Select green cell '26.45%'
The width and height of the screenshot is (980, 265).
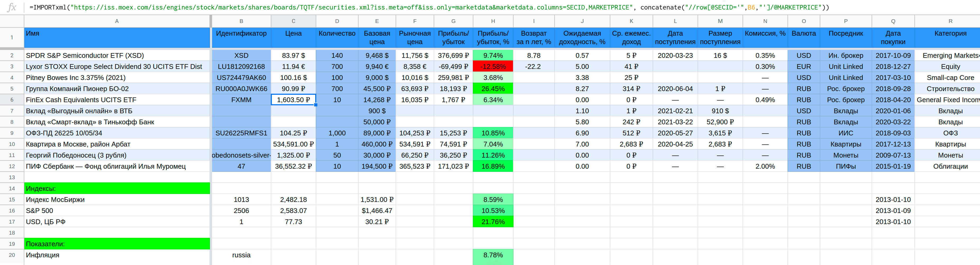(x=493, y=89)
